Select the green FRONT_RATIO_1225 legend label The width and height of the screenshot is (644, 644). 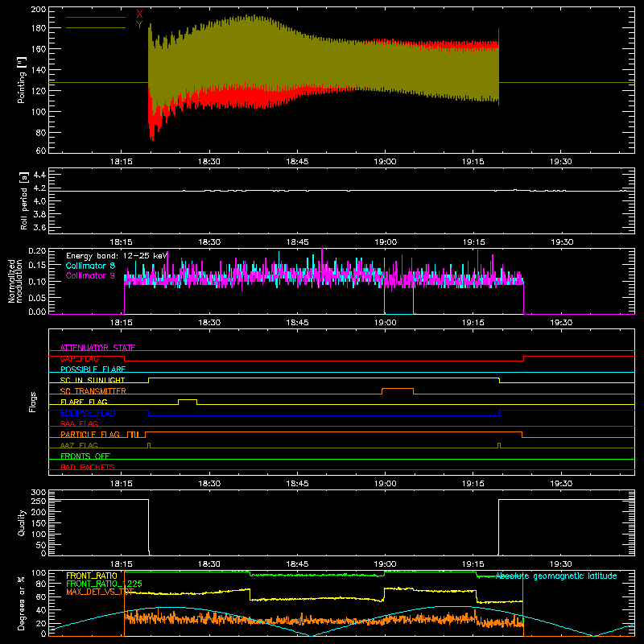click(x=104, y=584)
